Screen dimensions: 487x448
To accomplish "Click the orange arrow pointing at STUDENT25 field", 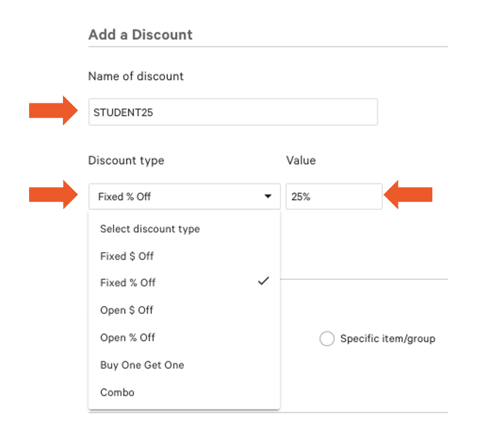I will pyautogui.click(x=51, y=112).
